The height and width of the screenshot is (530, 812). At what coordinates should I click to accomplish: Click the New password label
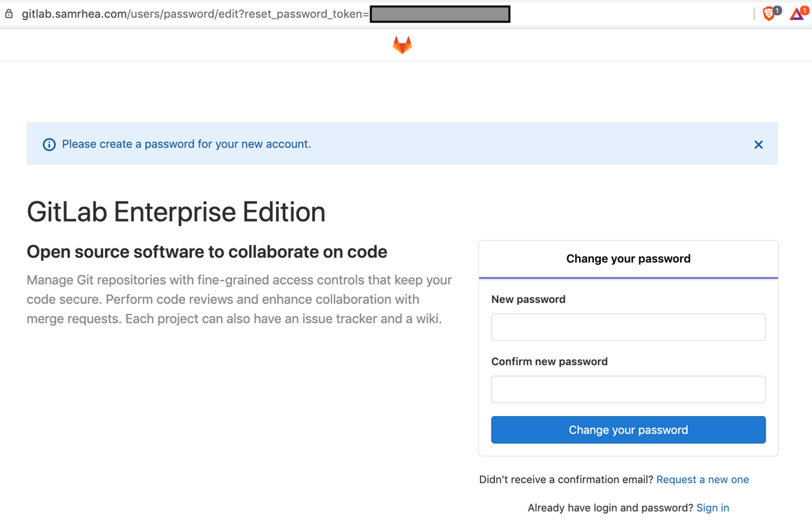point(528,300)
